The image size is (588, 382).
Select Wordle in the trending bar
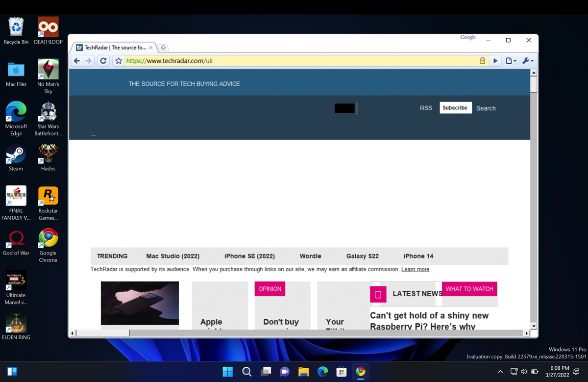pyautogui.click(x=310, y=256)
